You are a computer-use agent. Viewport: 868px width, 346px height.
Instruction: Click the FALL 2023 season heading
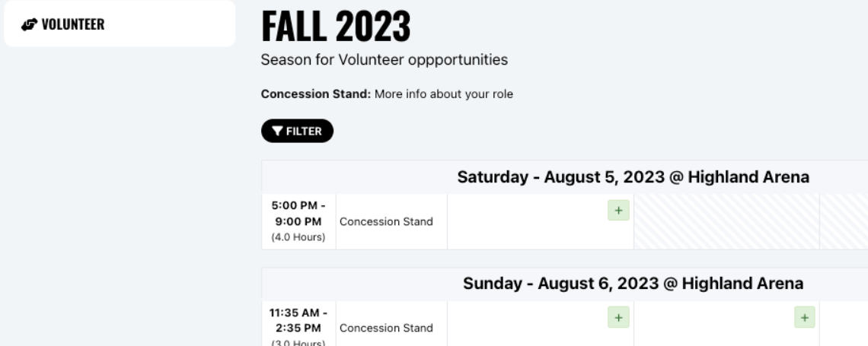point(335,27)
